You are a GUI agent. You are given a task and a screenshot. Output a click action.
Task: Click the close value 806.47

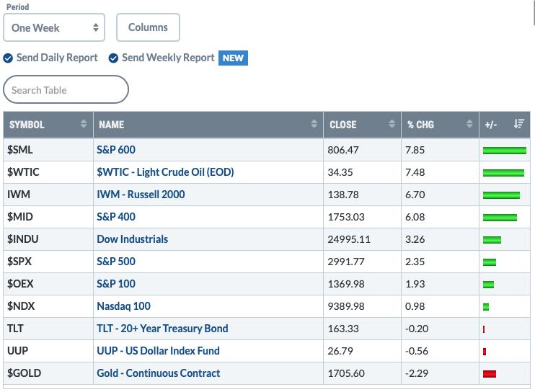click(x=343, y=150)
